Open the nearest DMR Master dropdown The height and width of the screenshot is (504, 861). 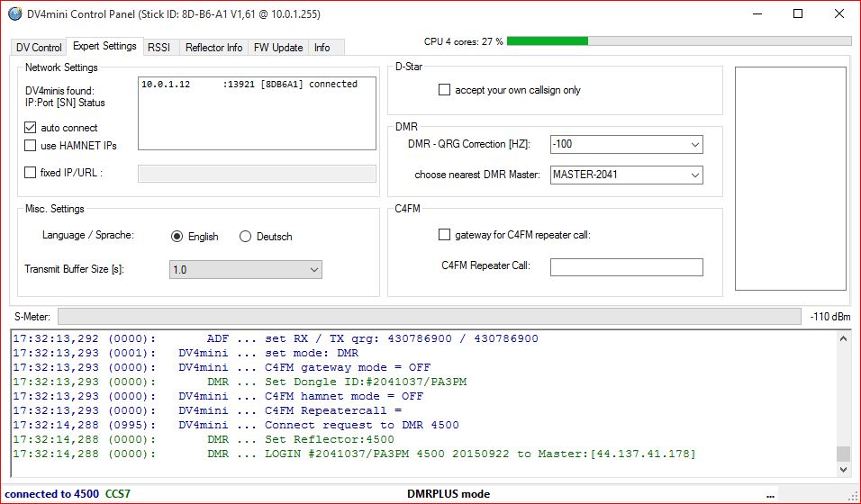[x=627, y=175]
